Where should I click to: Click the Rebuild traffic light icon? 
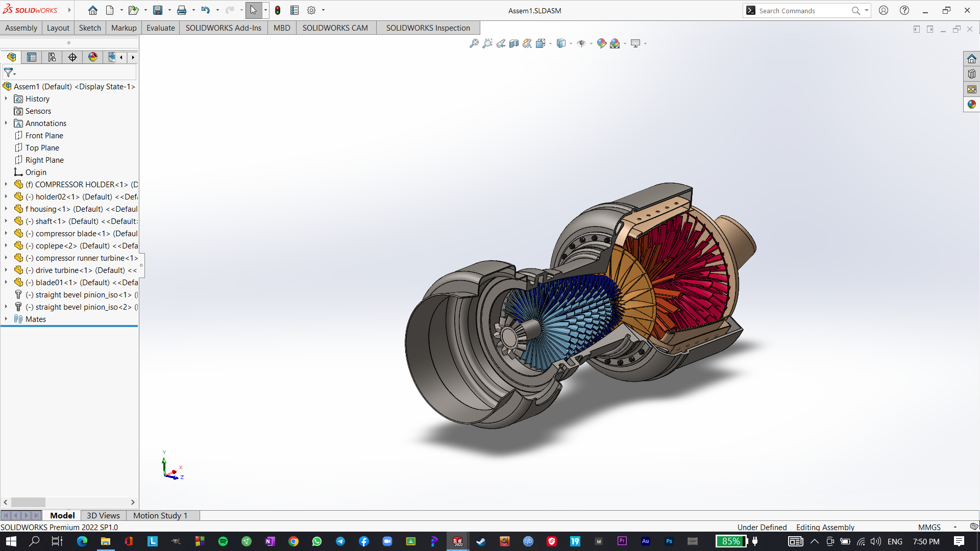point(278,10)
